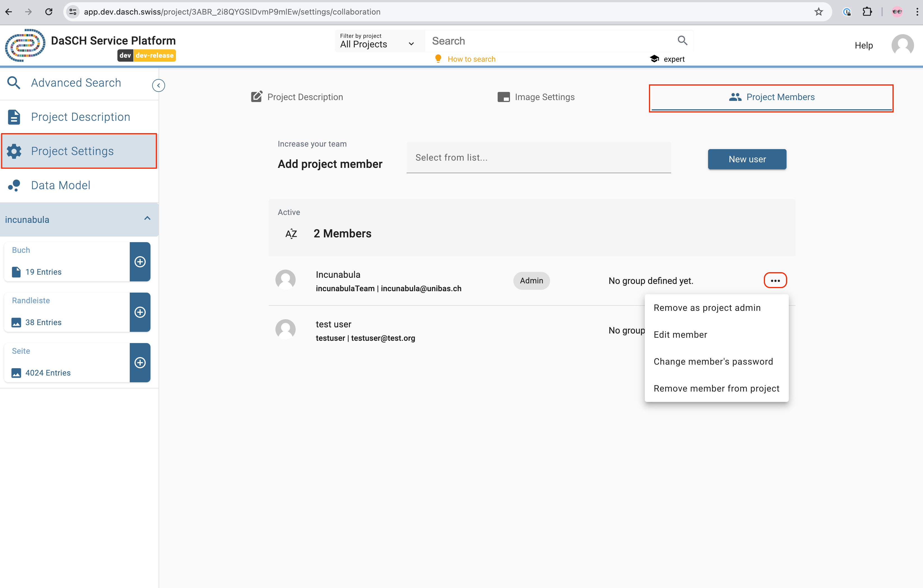Add a Buch entry via plus button
923x588 pixels.
tap(140, 261)
